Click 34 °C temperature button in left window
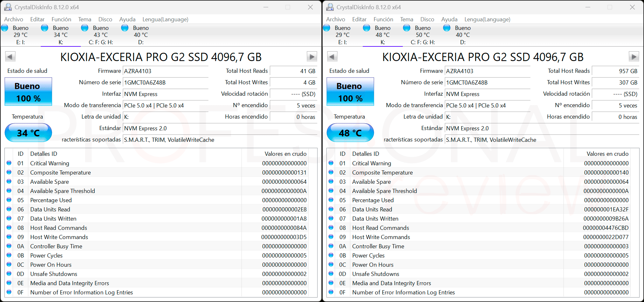Viewport: 644px width, 302px height. (x=28, y=133)
